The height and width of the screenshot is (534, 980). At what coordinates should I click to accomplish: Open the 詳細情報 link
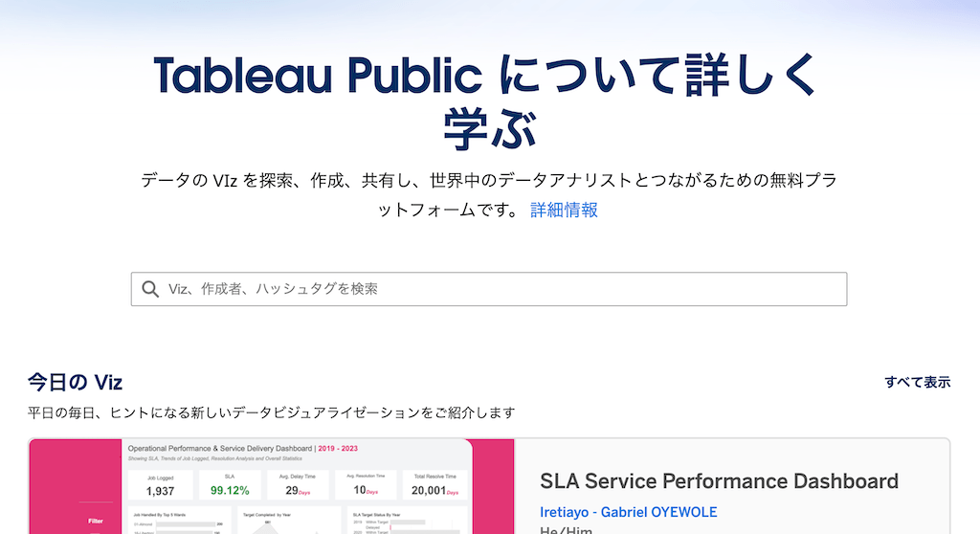coord(564,211)
